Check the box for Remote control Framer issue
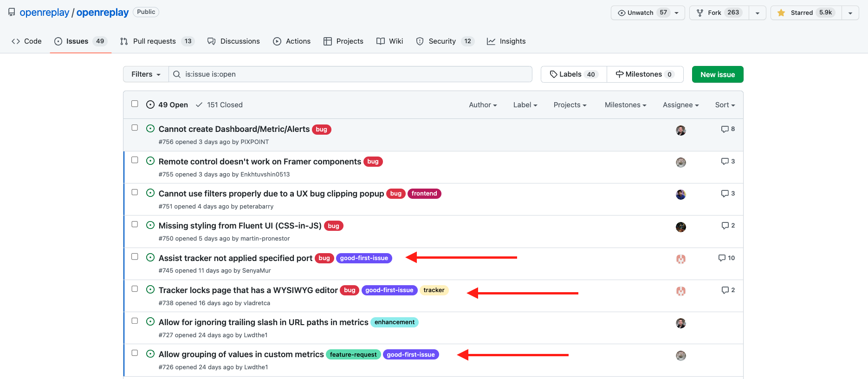 [135, 160]
